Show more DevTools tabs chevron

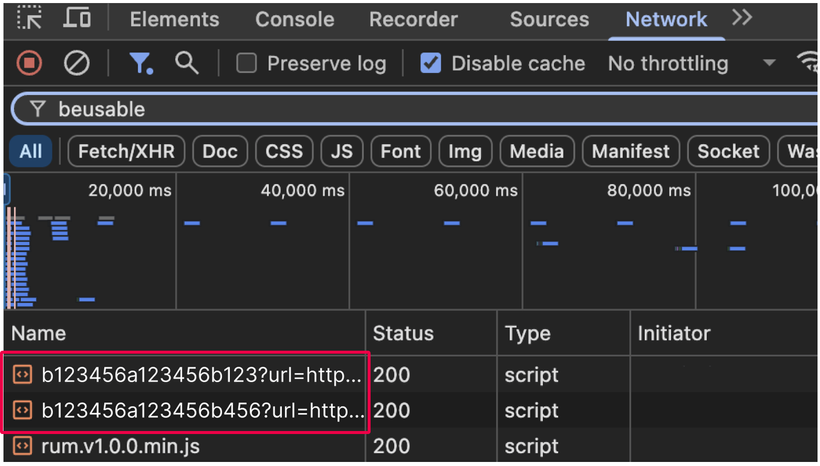click(x=741, y=18)
